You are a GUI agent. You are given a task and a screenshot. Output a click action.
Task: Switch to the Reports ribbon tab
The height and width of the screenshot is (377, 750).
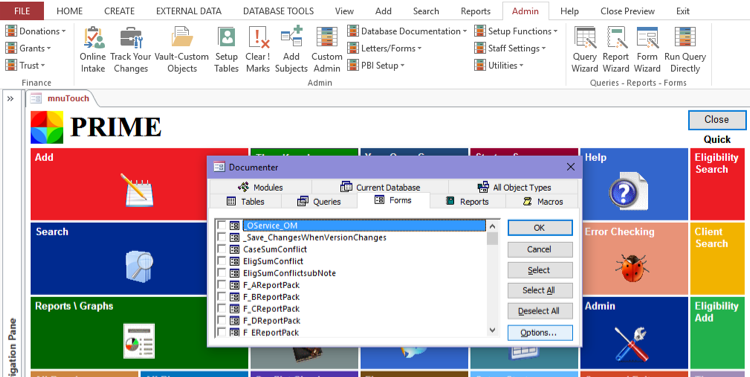[475, 11]
